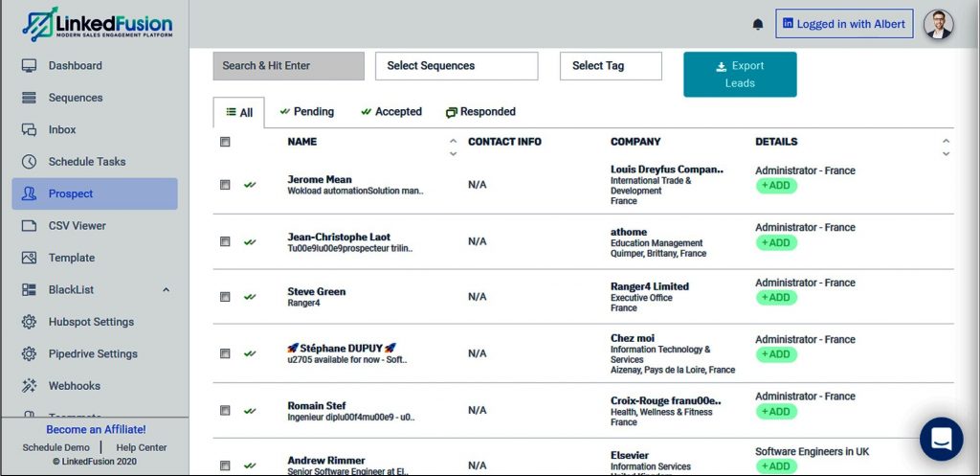Click status checkmark icon for Andrew Rimmer

[250, 465]
